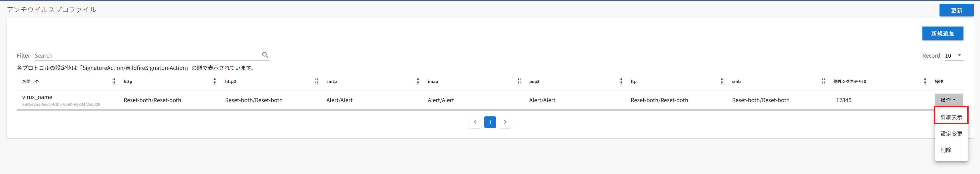This screenshot has height=174, width=980.
Task: Sort by the 名前 column arrow
Action: 37,82
